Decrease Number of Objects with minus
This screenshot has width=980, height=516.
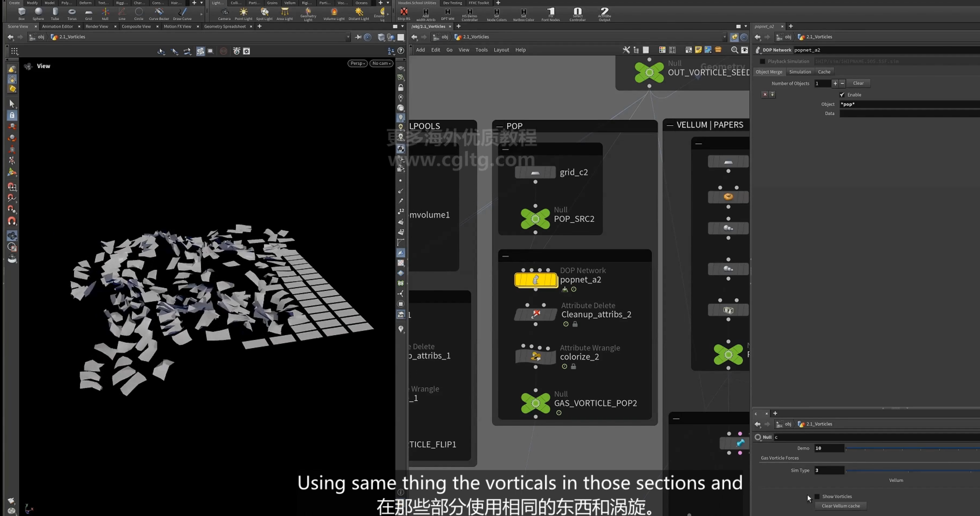coord(842,83)
